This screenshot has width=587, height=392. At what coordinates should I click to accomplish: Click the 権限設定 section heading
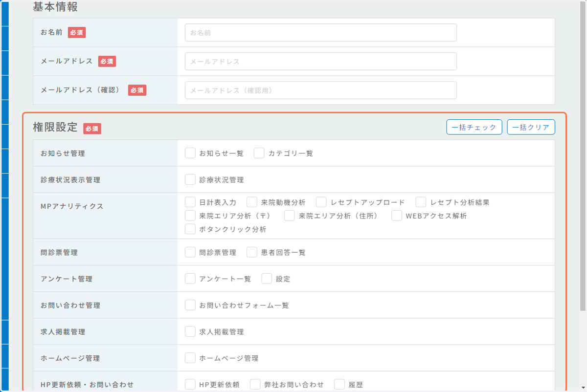click(55, 127)
